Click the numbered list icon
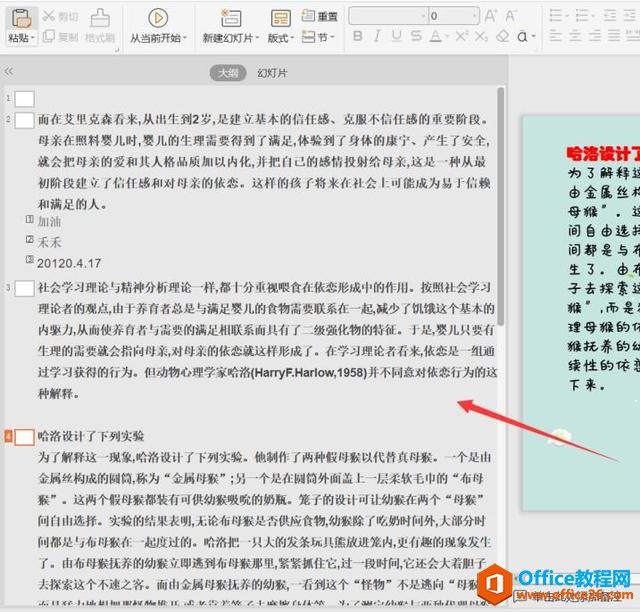Viewport: 640px width, 612px height. pos(581,16)
